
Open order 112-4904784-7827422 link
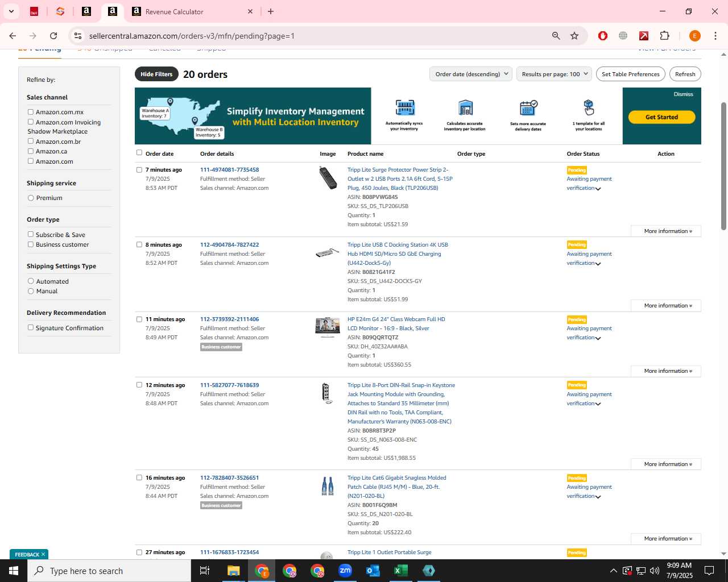point(229,245)
